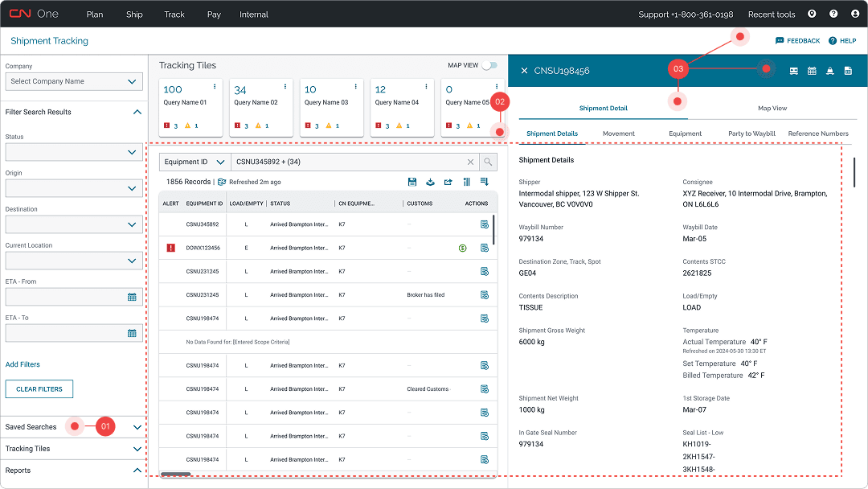Open the ETA - To calendar picker
This screenshot has height=489, width=868.
click(x=132, y=333)
